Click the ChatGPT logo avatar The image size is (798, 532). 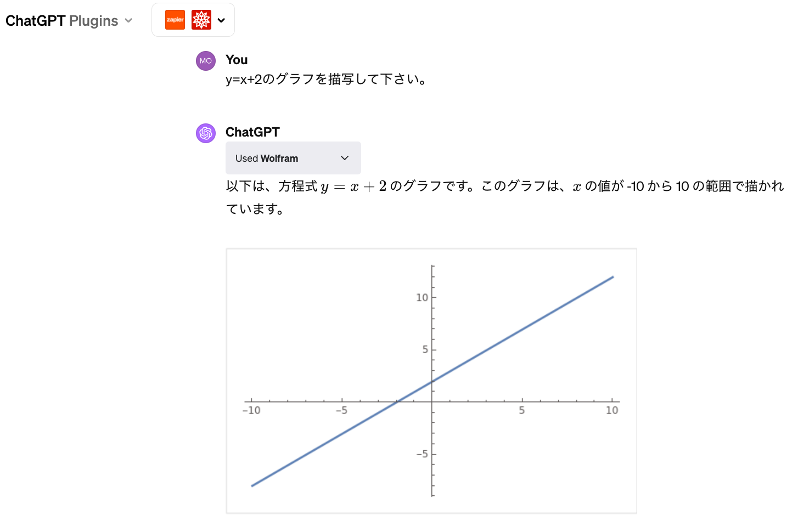206,133
